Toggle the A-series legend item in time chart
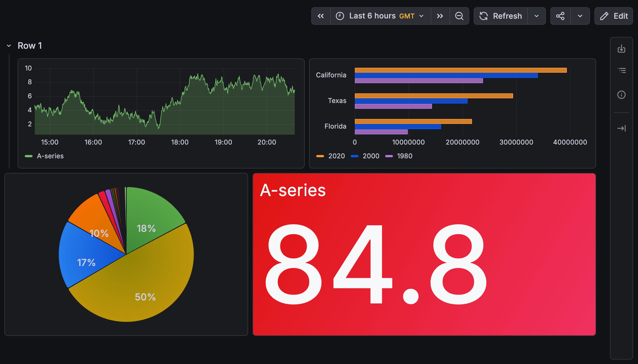Image resolution: width=638 pixels, height=364 pixels. (50, 156)
